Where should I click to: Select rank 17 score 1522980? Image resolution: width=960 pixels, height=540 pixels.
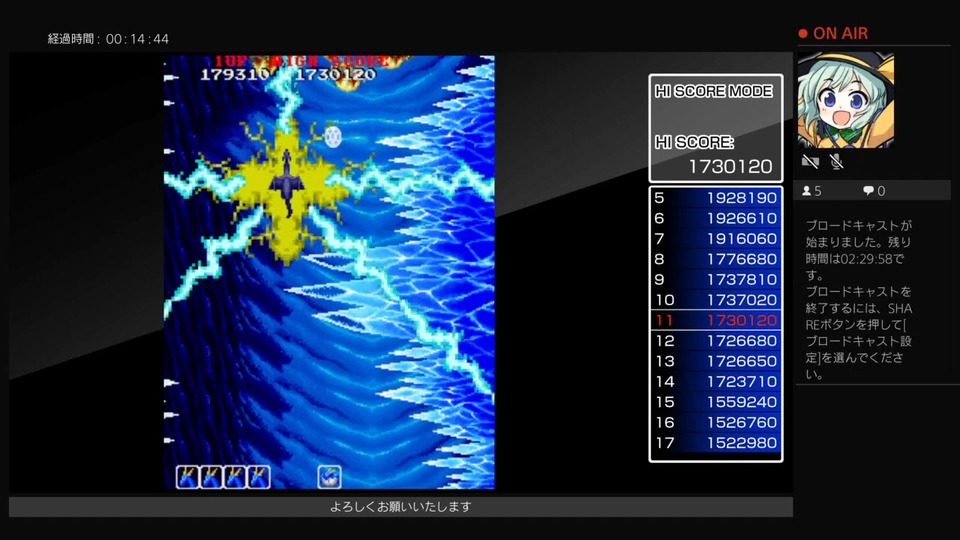716,443
